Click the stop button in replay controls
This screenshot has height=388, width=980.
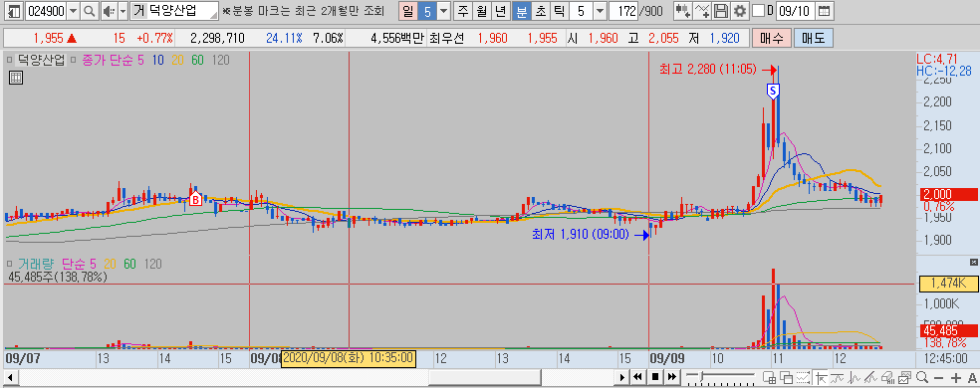pyautogui.click(x=655, y=377)
